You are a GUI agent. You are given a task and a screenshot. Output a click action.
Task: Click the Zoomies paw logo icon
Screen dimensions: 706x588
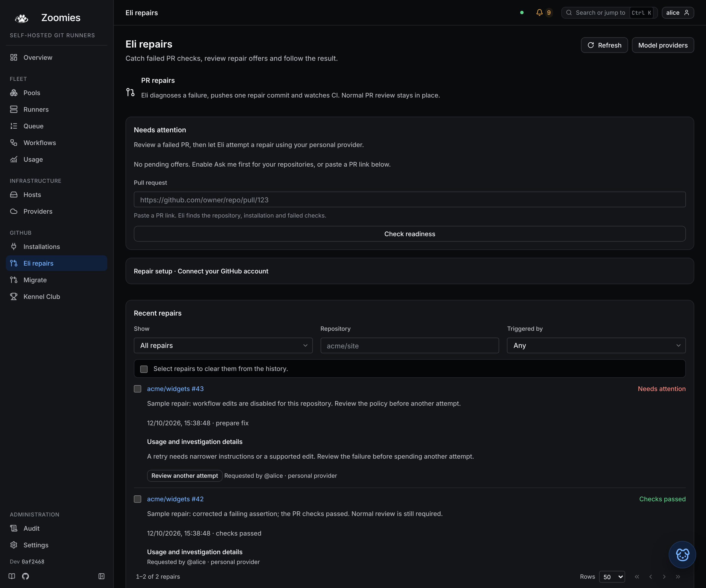(22, 18)
